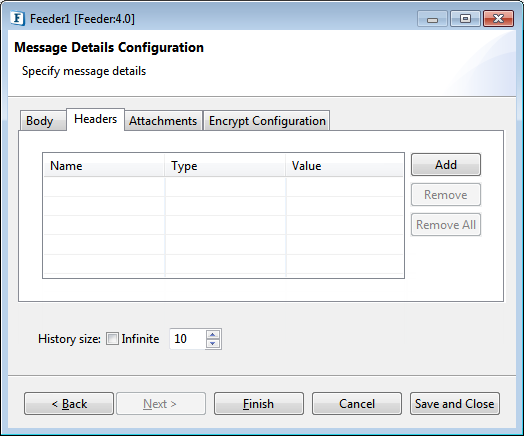The width and height of the screenshot is (524, 436).
Task: Click the Type column header
Action: click(225, 166)
